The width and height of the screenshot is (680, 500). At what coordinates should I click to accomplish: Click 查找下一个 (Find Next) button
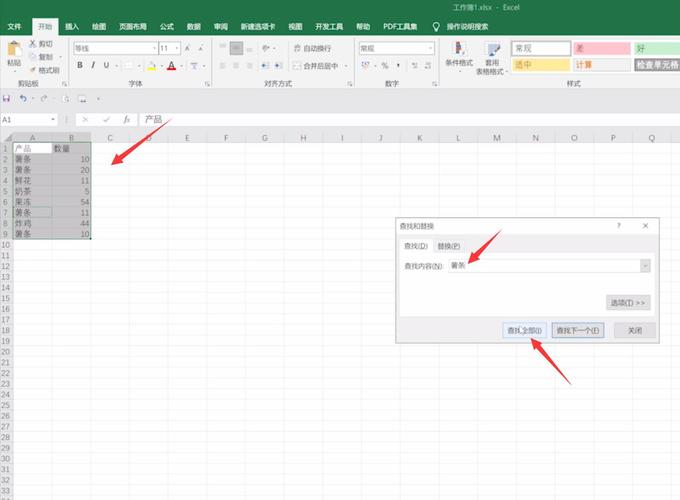[x=578, y=330]
